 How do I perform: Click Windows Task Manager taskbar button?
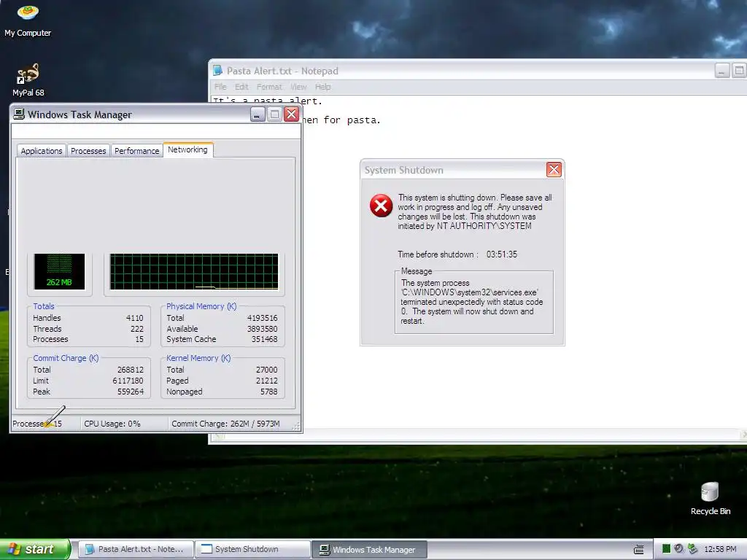pos(369,550)
